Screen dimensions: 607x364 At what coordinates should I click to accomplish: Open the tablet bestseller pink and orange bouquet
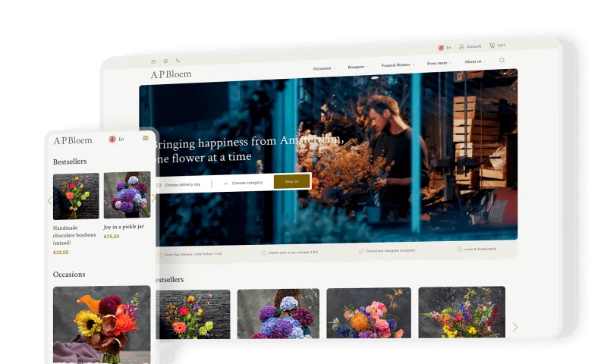coord(369,312)
